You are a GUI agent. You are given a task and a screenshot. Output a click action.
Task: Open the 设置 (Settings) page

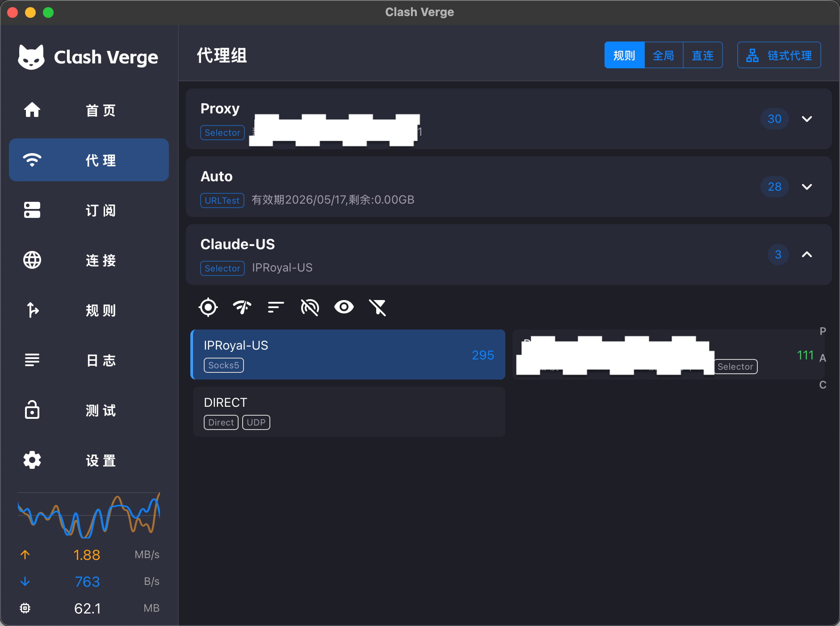pos(88,460)
